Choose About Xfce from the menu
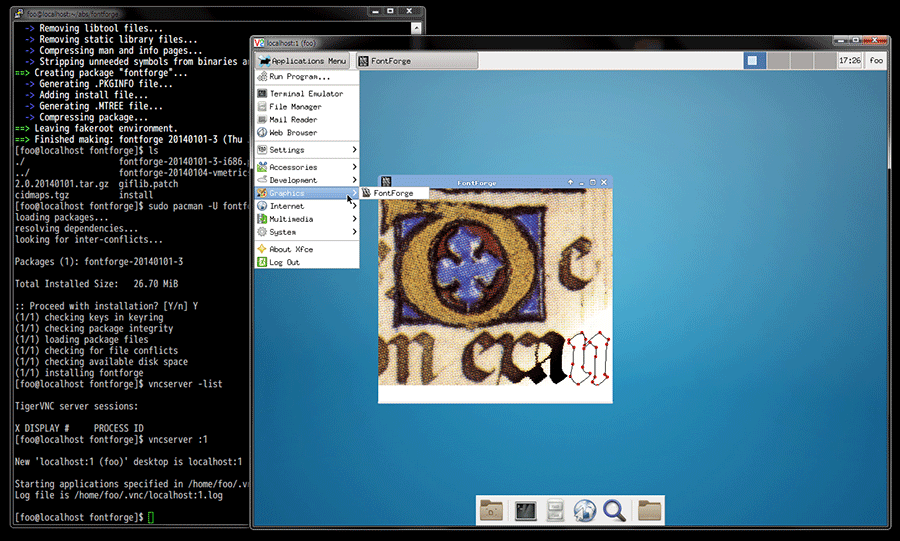 click(x=307, y=249)
